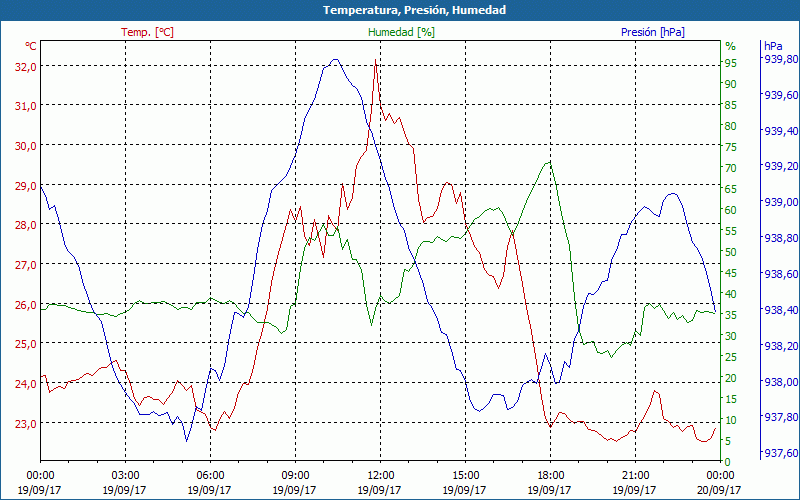Screen dimensions: 800x500
Task: Click the '18:00' time axis label
Action: coord(550,476)
